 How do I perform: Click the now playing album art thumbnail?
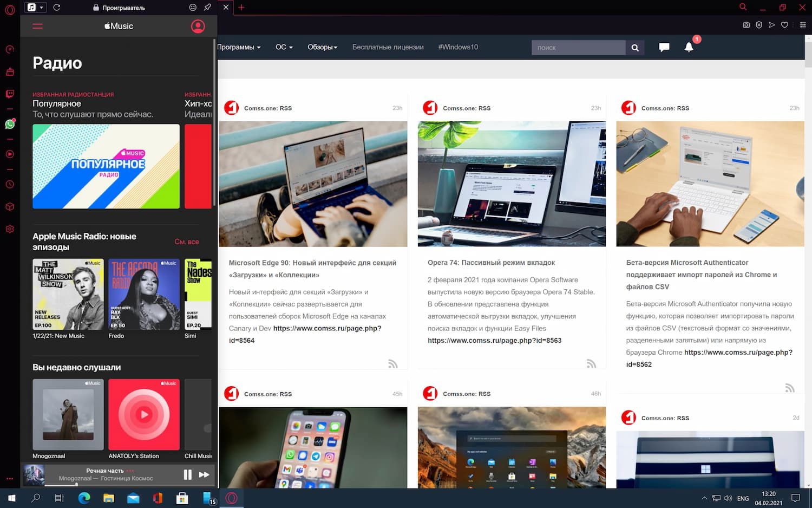[x=34, y=475]
